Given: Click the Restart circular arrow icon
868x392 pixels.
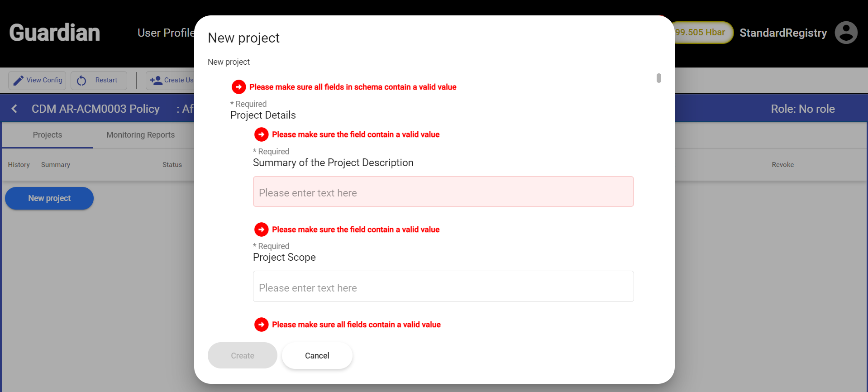Looking at the screenshot, I should [81, 81].
